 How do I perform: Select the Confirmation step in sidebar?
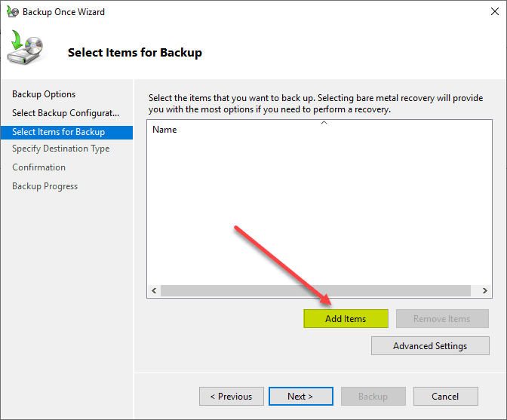(x=38, y=167)
